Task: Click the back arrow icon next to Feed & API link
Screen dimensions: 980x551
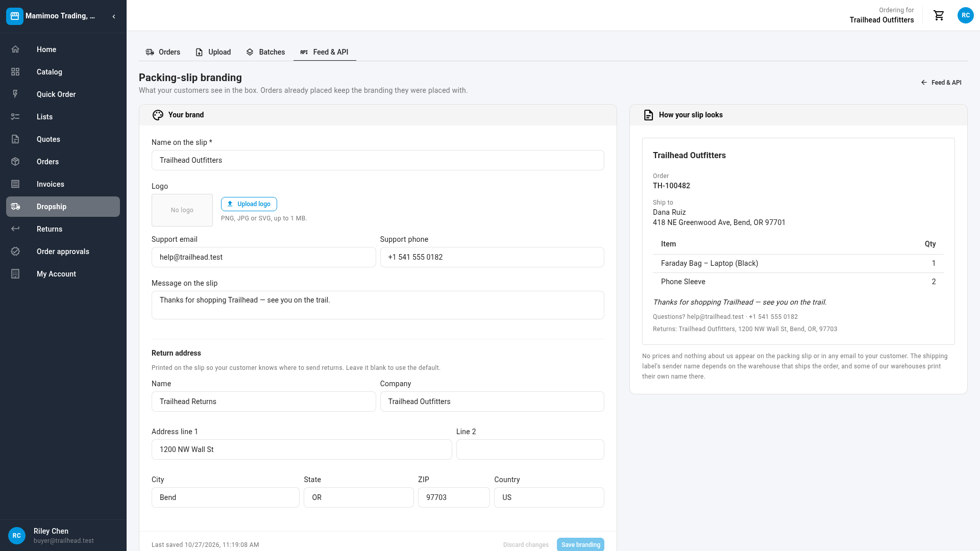Action: click(x=924, y=83)
